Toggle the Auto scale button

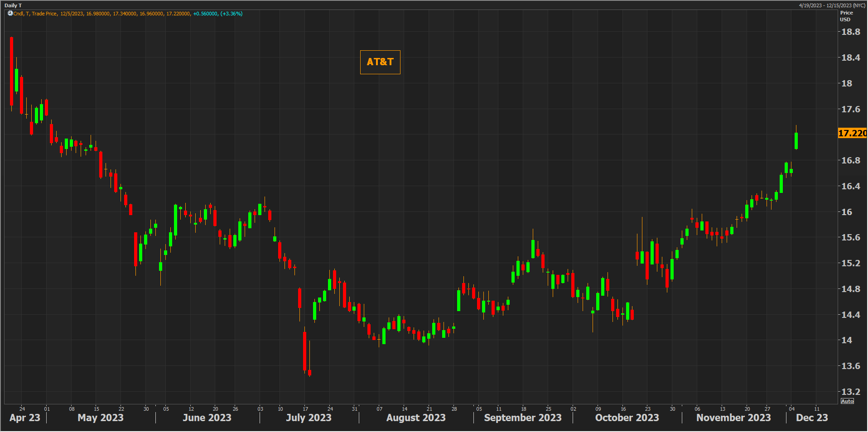pos(847,401)
